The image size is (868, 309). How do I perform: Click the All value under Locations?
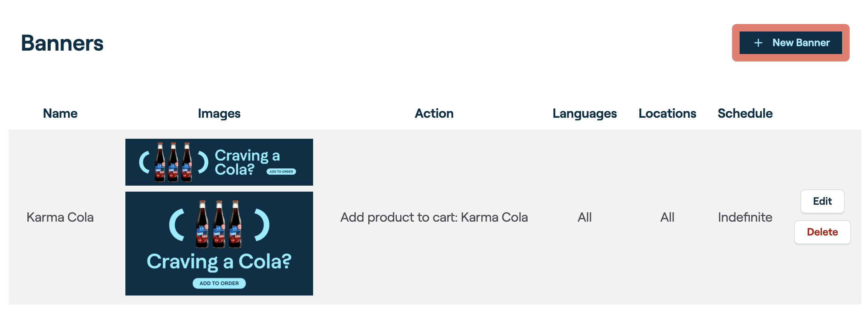click(667, 217)
